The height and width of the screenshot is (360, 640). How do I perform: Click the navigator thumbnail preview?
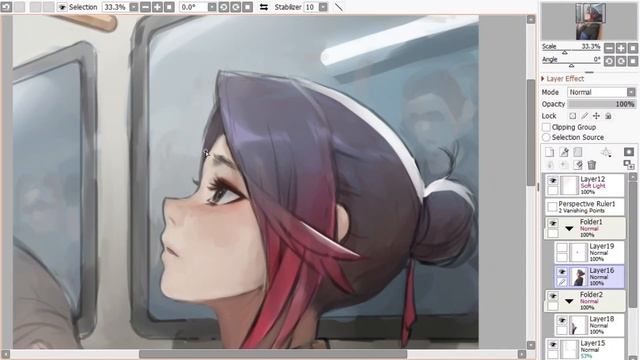point(590,21)
